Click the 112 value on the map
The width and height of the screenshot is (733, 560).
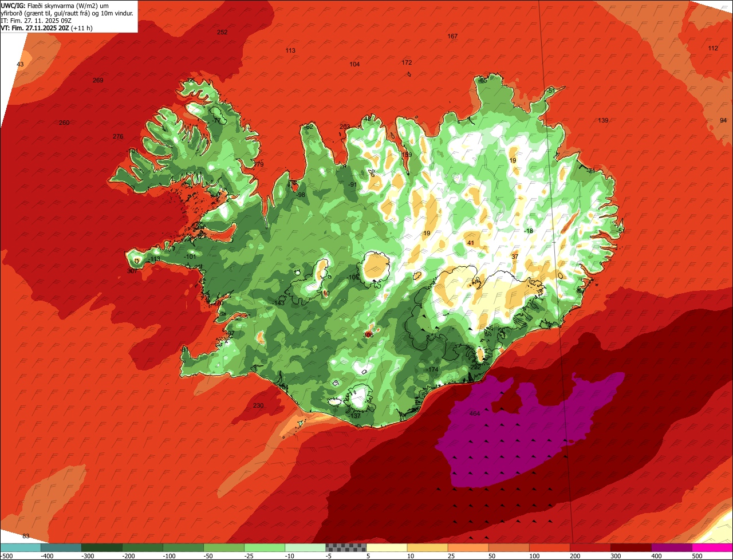pyautogui.click(x=713, y=48)
